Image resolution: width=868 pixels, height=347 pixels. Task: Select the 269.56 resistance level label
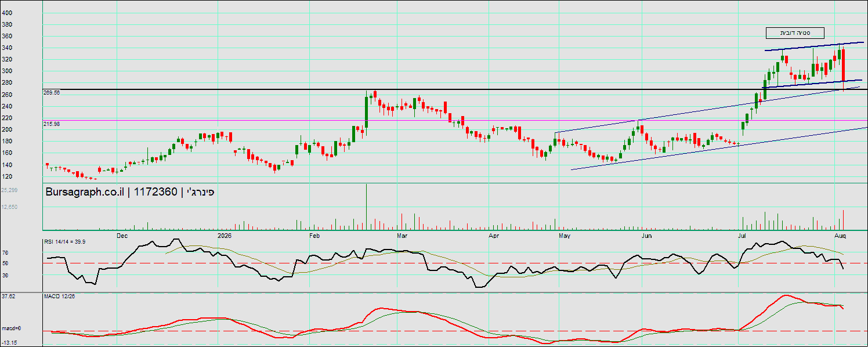(52, 92)
